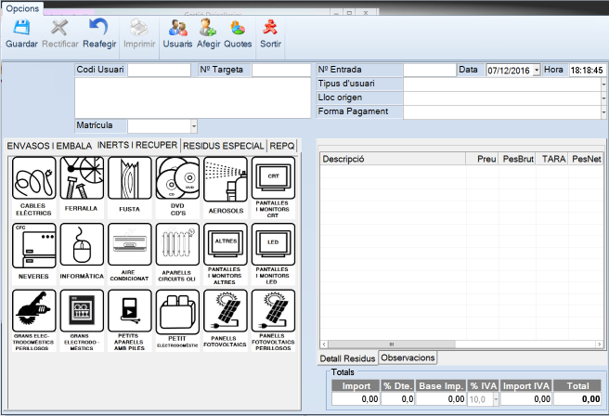Select Grans Electrodomèstics oven icon
This screenshot has height=416, width=609.
coord(82,311)
